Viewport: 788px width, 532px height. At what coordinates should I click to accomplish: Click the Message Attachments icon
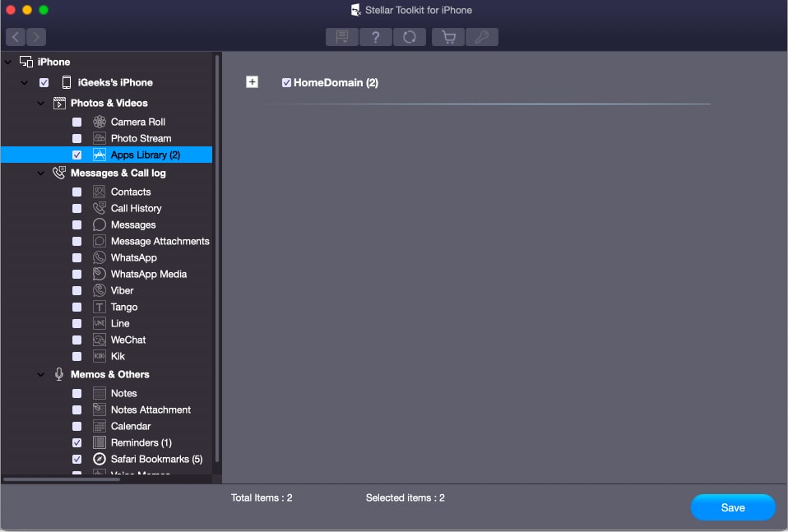point(100,241)
